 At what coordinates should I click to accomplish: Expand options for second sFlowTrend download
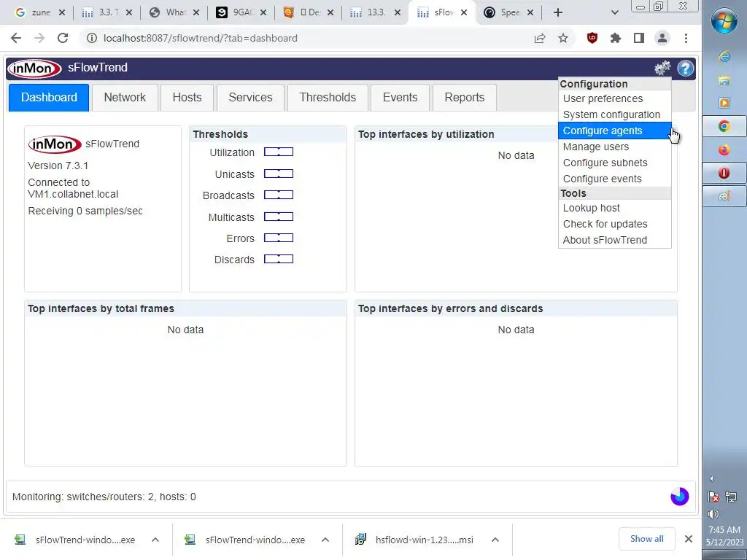coord(325,540)
